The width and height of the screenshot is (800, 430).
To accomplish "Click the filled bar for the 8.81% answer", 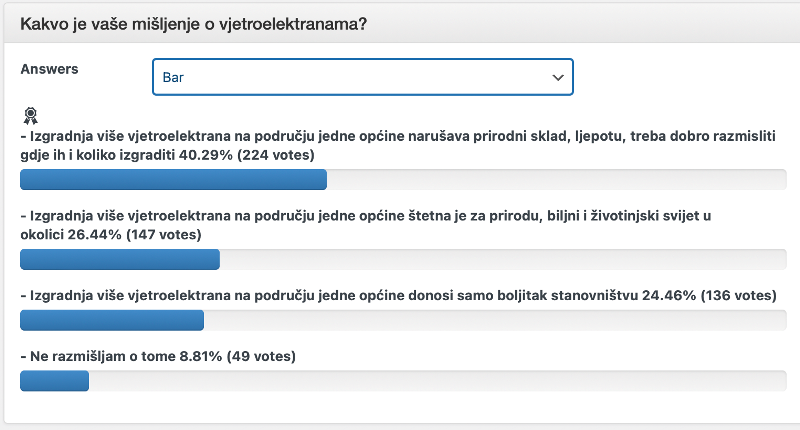I will [x=55, y=381].
